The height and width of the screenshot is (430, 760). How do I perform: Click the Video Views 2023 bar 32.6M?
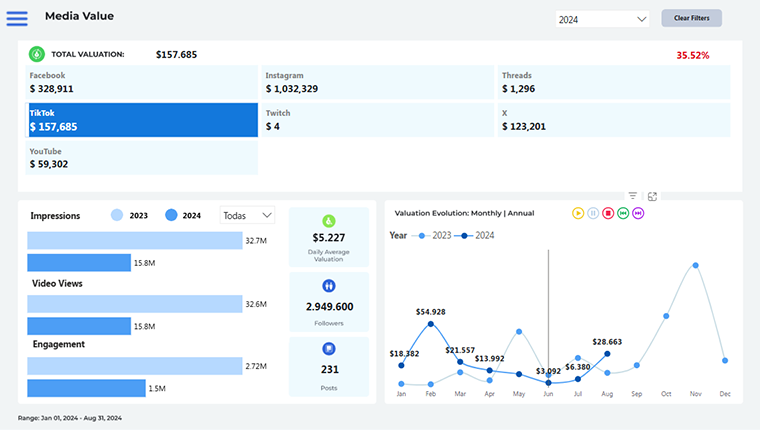[135, 304]
